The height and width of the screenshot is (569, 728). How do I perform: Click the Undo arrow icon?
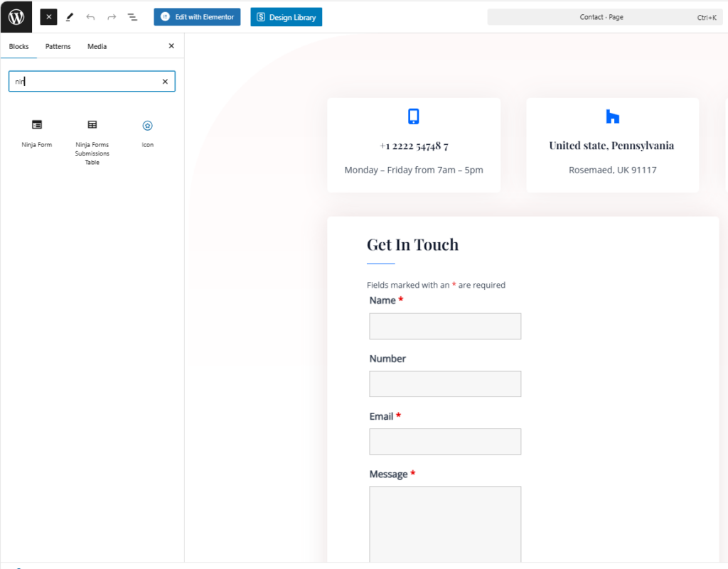point(90,17)
